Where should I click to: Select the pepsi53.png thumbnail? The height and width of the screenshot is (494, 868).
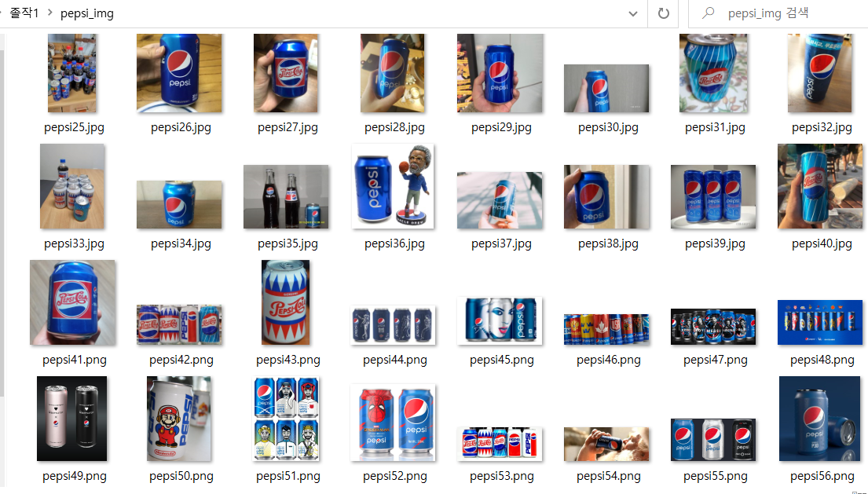pyautogui.click(x=500, y=444)
